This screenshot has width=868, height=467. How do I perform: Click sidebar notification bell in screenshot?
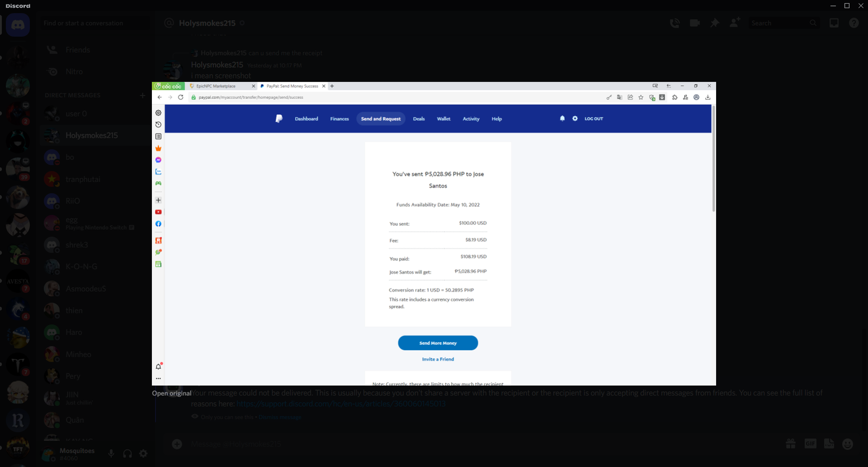tap(158, 367)
